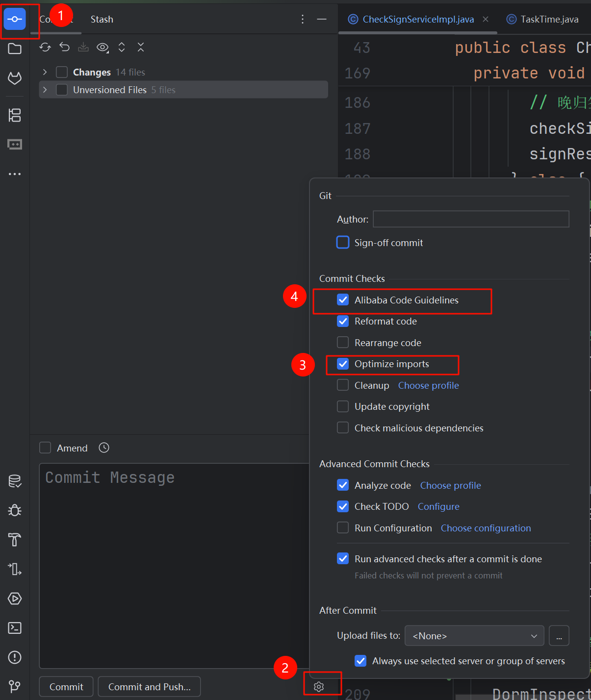Expand the Changes group
This screenshot has height=700, width=591.
(45, 72)
